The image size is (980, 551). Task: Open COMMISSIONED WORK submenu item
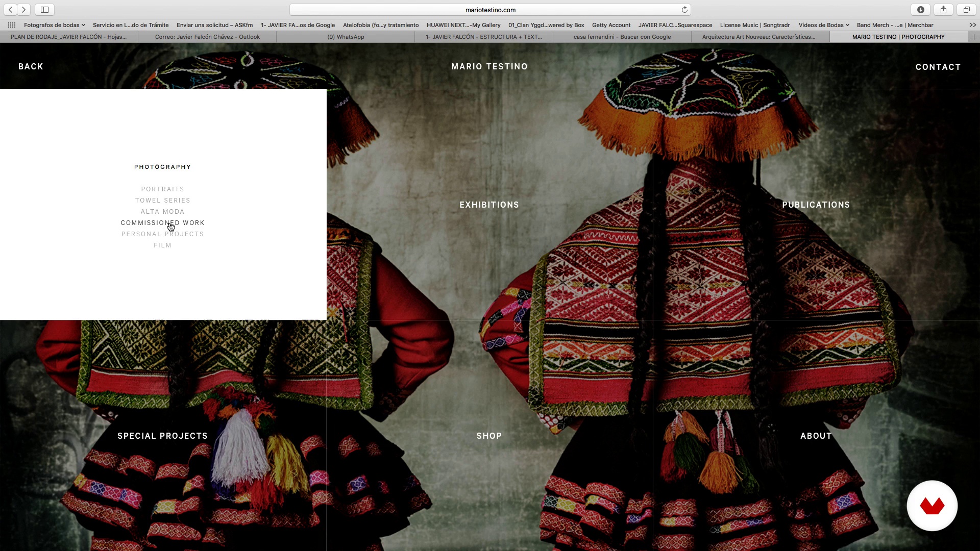coord(163,223)
